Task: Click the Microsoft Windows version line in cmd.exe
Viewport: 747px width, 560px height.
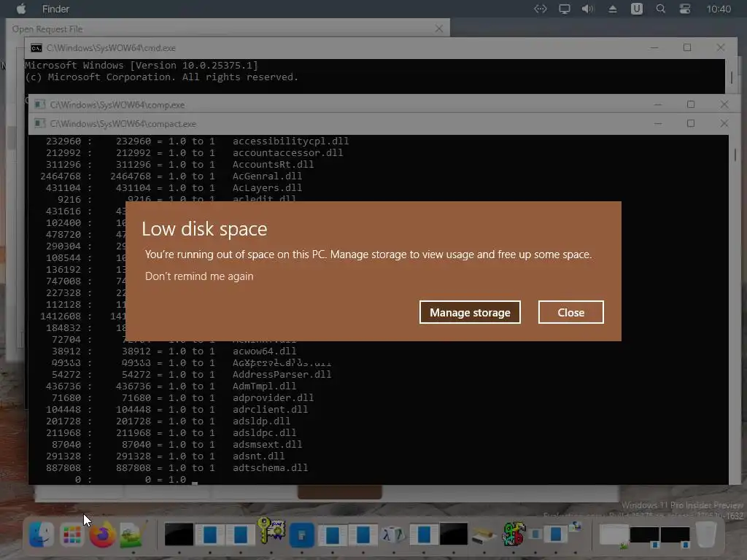Action: pyautogui.click(x=142, y=65)
